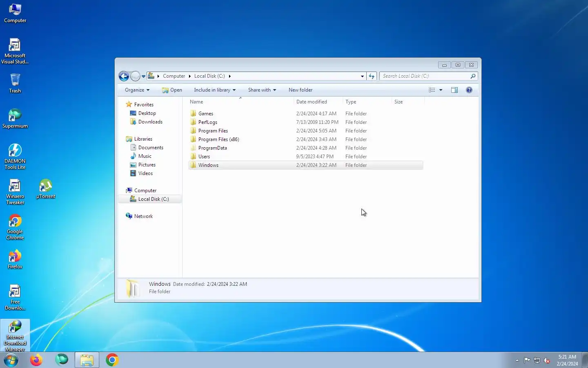Select the Program Files folder
Image resolution: width=588 pixels, height=368 pixels.
(x=306, y=131)
